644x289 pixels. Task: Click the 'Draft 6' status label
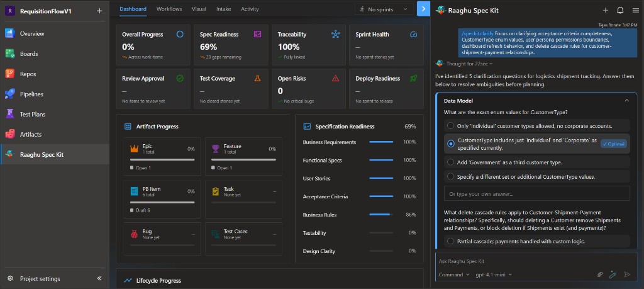[143, 210]
